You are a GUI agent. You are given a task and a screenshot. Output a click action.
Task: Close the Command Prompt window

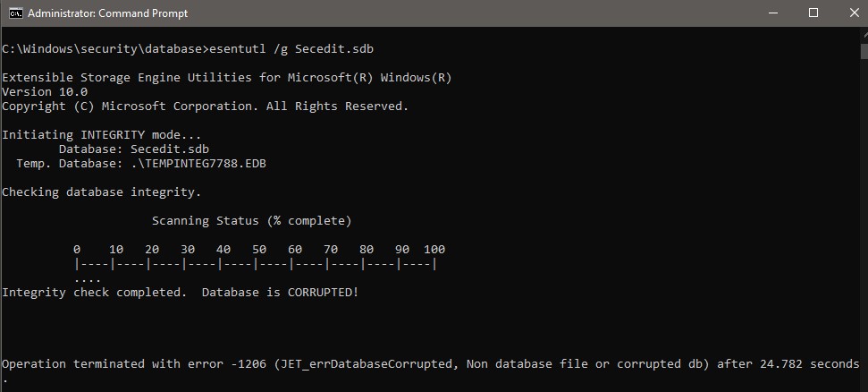854,13
